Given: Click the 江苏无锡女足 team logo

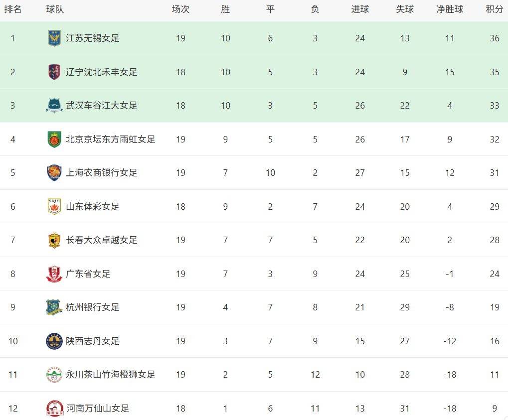Looking at the screenshot, I should coord(54,38).
